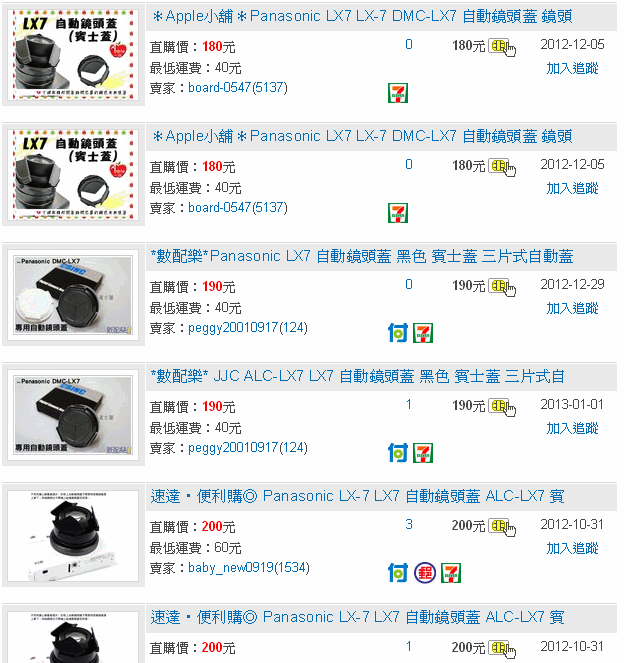Open the first LX7 自動鏡頭蓋 product thumbnail
This screenshot has height=663, width=624.
click(74, 55)
